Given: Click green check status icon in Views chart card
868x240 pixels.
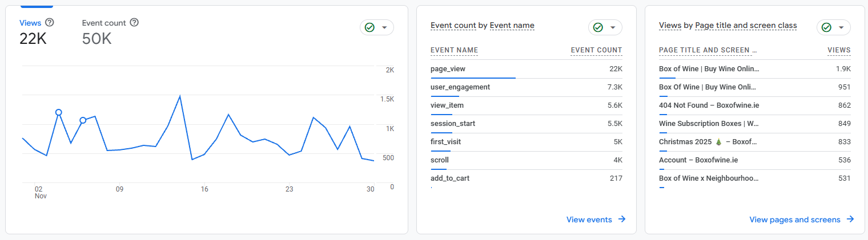Looking at the screenshot, I should click(369, 27).
